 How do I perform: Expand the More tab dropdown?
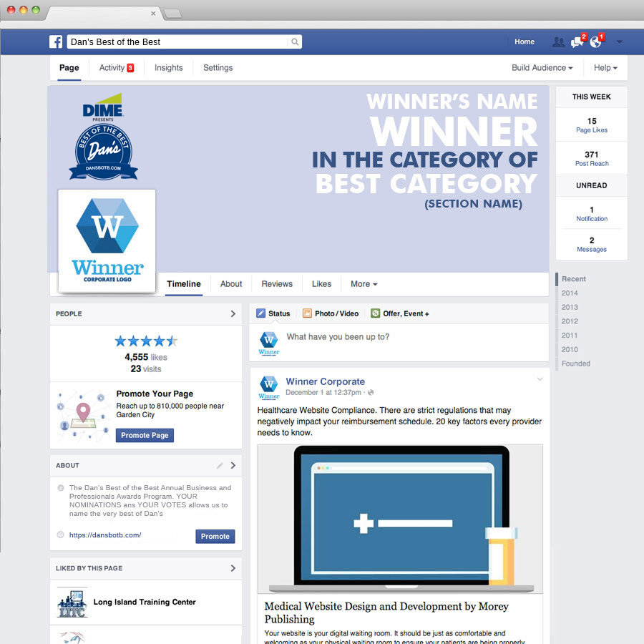364,284
